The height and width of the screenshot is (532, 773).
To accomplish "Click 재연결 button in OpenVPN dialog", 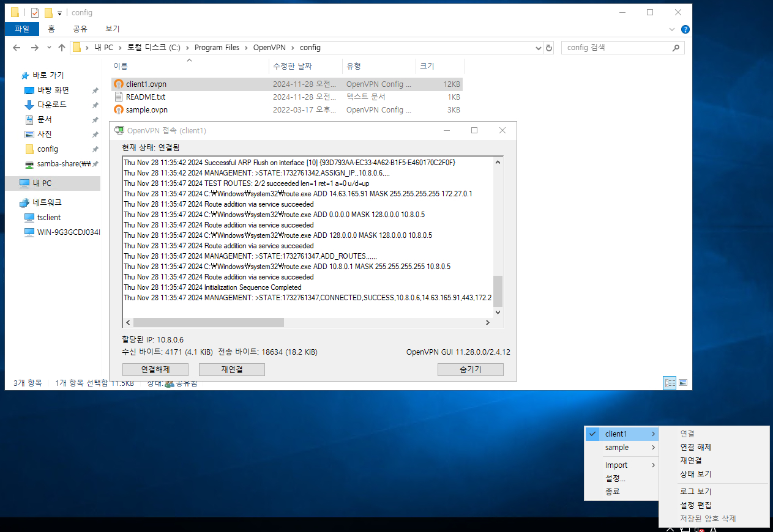I will pos(231,369).
